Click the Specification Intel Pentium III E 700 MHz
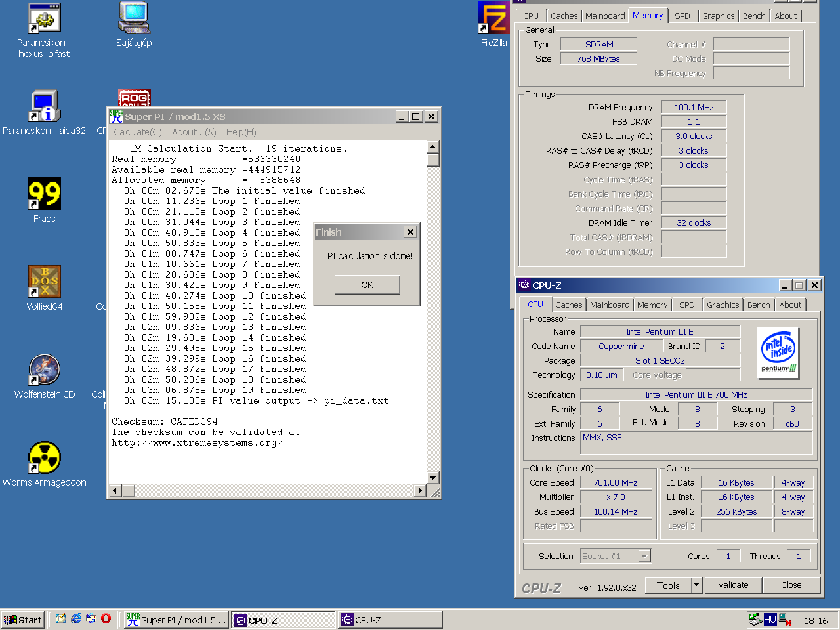This screenshot has height=630, width=840. point(696,394)
